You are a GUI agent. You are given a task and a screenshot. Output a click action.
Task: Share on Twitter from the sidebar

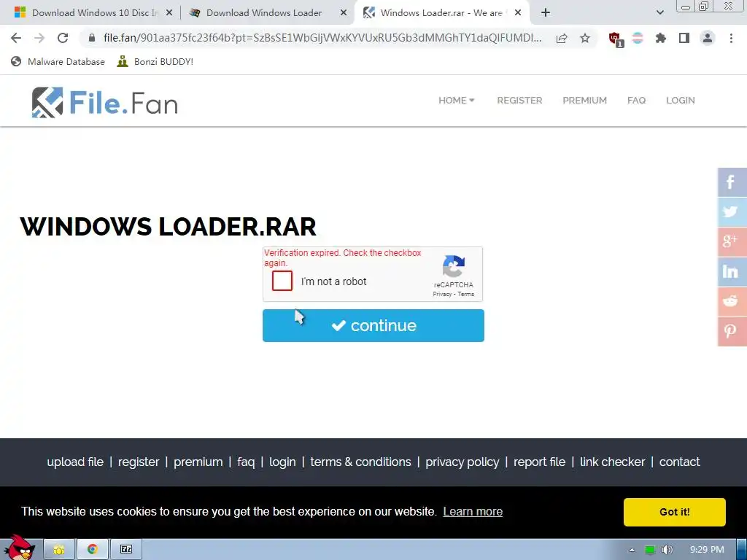point(732,211)
